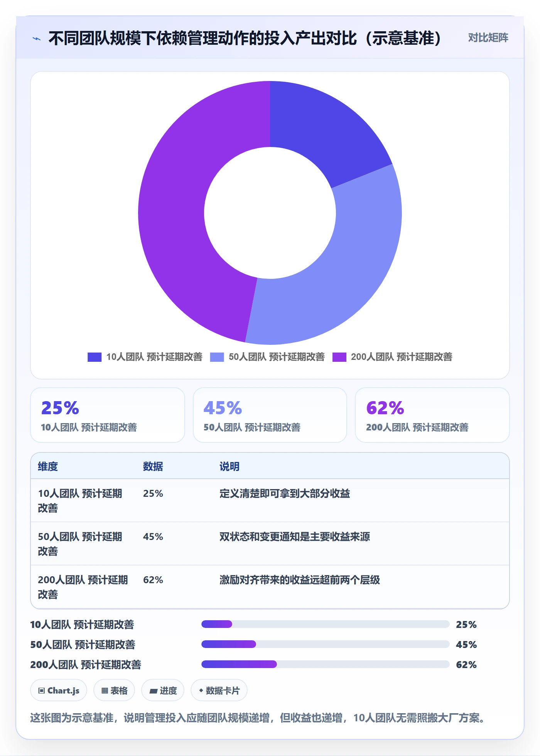
Task: Click the 45% progress value label
Action: pyautogui.click(x=466, y=645)
